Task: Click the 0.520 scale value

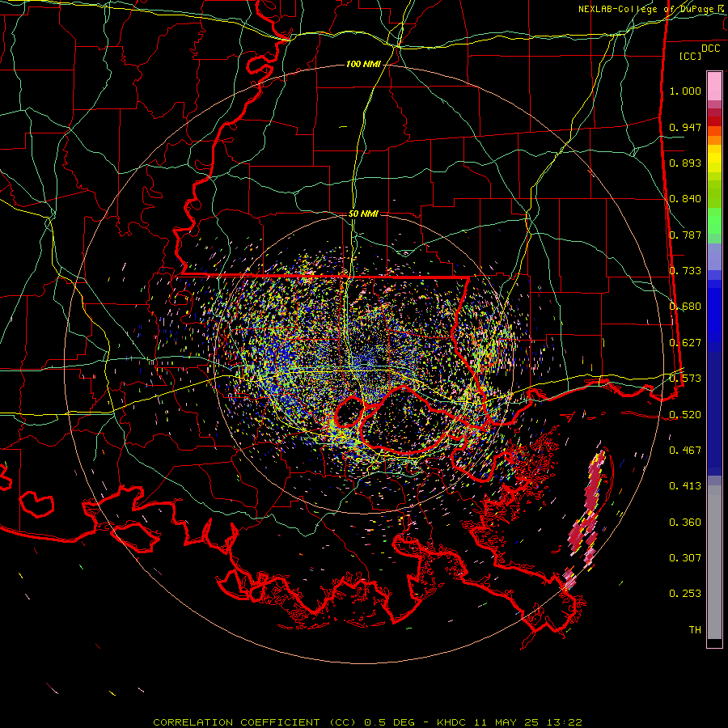Action: point(685,415)
